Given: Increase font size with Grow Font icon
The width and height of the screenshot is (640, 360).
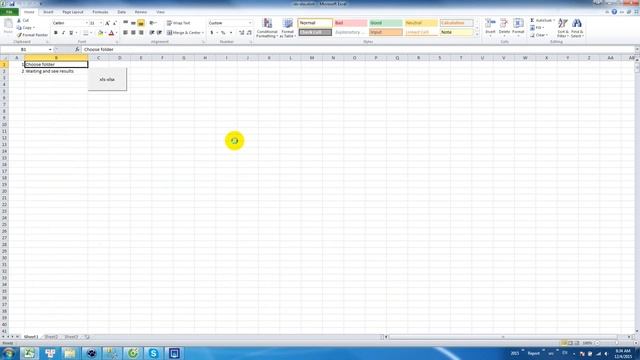Looking at the screenshot, I should click(107, 23).
